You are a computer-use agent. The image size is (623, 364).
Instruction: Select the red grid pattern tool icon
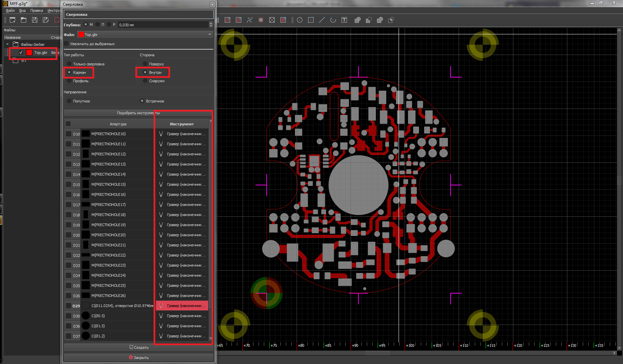pos(283,20)
